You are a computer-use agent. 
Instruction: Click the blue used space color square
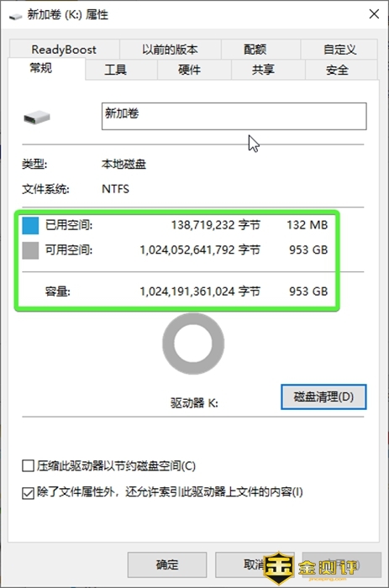tap(30, 225)
